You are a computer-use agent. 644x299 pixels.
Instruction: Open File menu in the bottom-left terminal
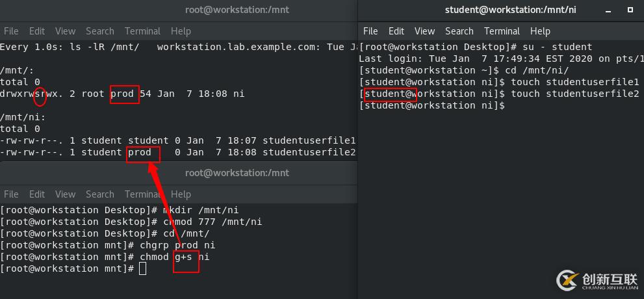pos(11,194)
